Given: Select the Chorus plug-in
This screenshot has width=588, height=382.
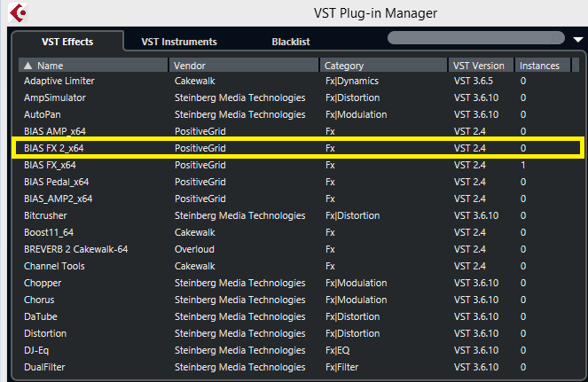Looking at the screenshot, I should 298,300.
